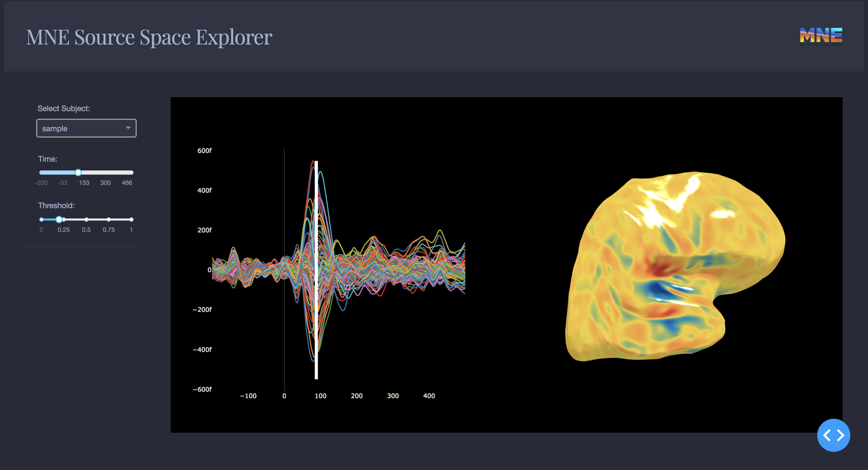Click the −100 x-axis tick label
868x470 pixels.
(x=248, y=396)
